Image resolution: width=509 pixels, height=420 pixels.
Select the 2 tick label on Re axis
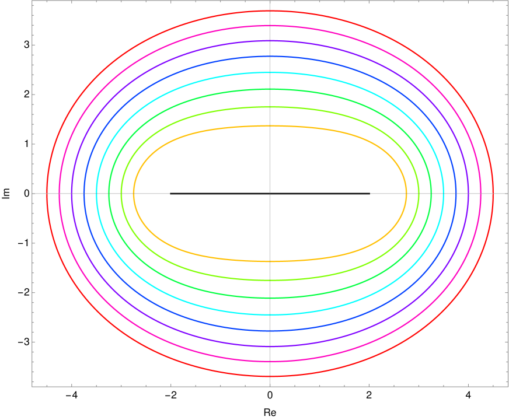(x=369, y=395)
